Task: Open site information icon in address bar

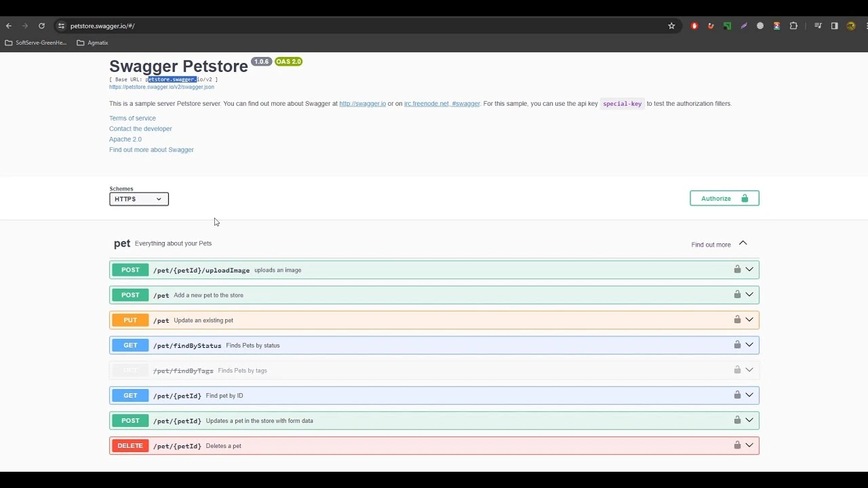Action: [61, 26]
